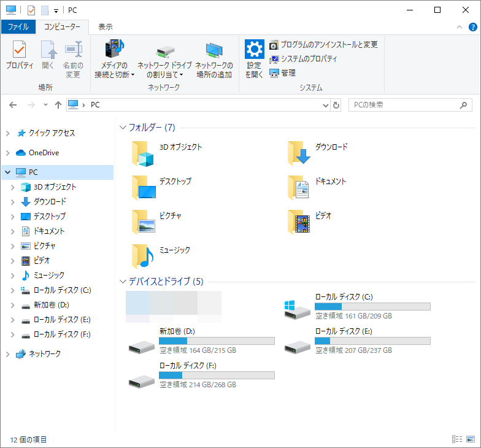This screenshot has height=448, width=481.
Task: Click ネットワークの場所の追加 icon
Action: tap(214, 50)
